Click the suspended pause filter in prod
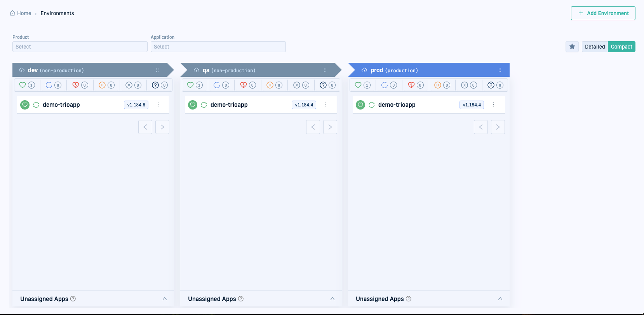The image size is (644, 315). [438, 85]
